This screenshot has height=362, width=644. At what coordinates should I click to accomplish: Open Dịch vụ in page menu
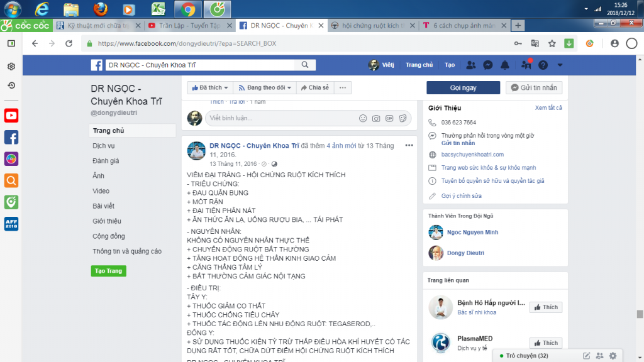pos(104,146)
